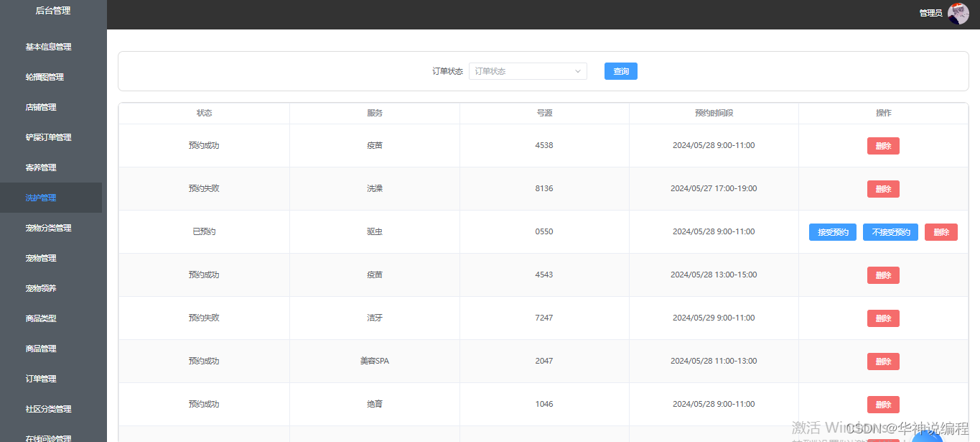Select the 洗澡 service cell
980x442 pixels.
(x=375, y=189)
